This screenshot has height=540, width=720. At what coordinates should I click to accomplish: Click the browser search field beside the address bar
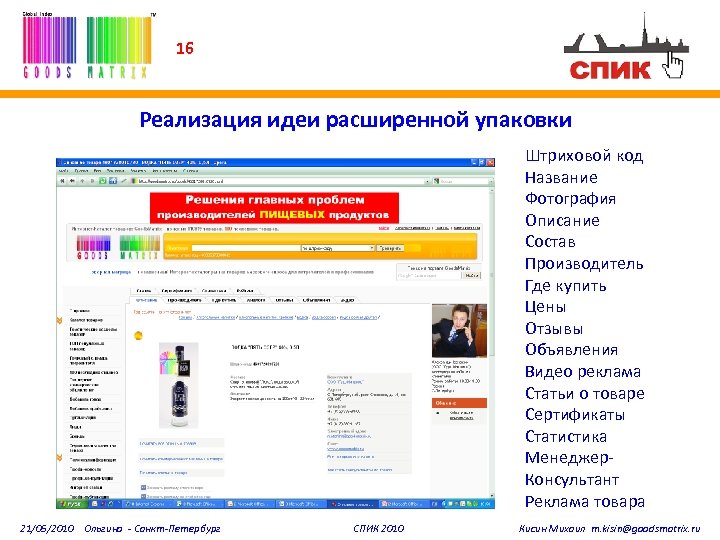point(462,181)
